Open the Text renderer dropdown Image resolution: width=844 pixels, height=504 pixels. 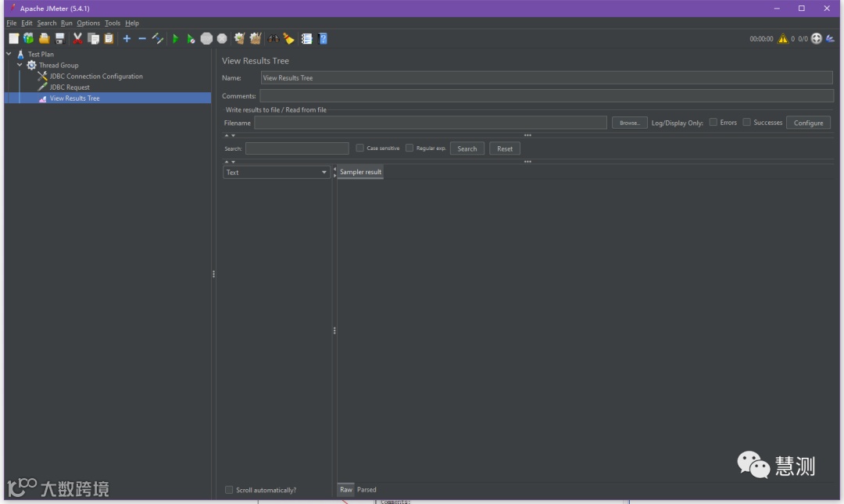tap(276, 173)
